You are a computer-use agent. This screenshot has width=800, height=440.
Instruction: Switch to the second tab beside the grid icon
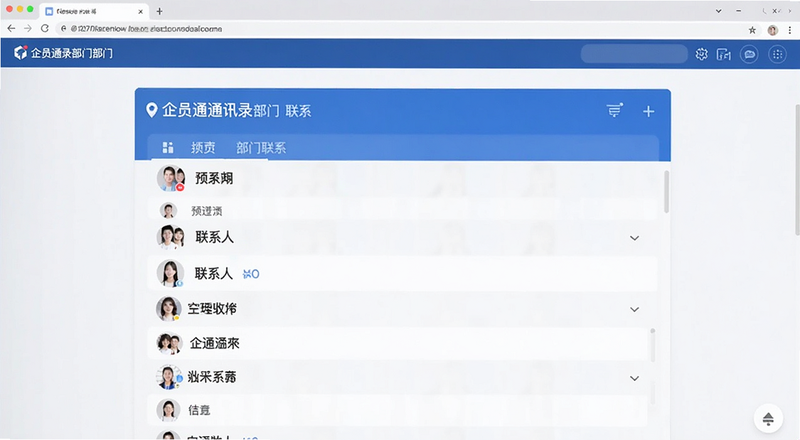pos(203,148)
